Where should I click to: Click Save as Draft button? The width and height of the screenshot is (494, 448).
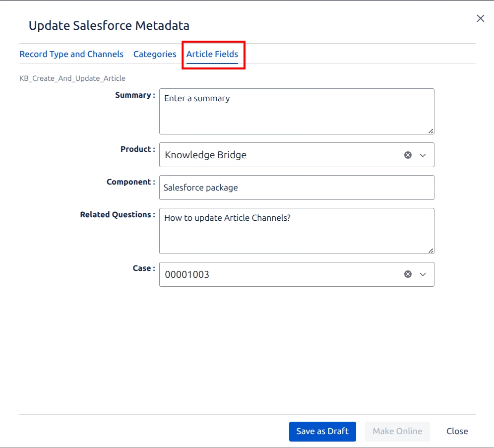click(x=322, y=431)
